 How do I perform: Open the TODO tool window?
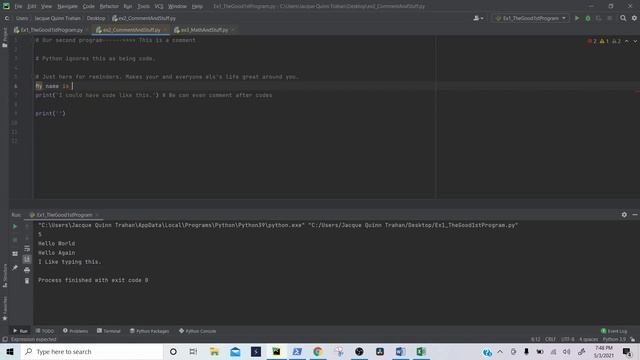tap(45, 331)
